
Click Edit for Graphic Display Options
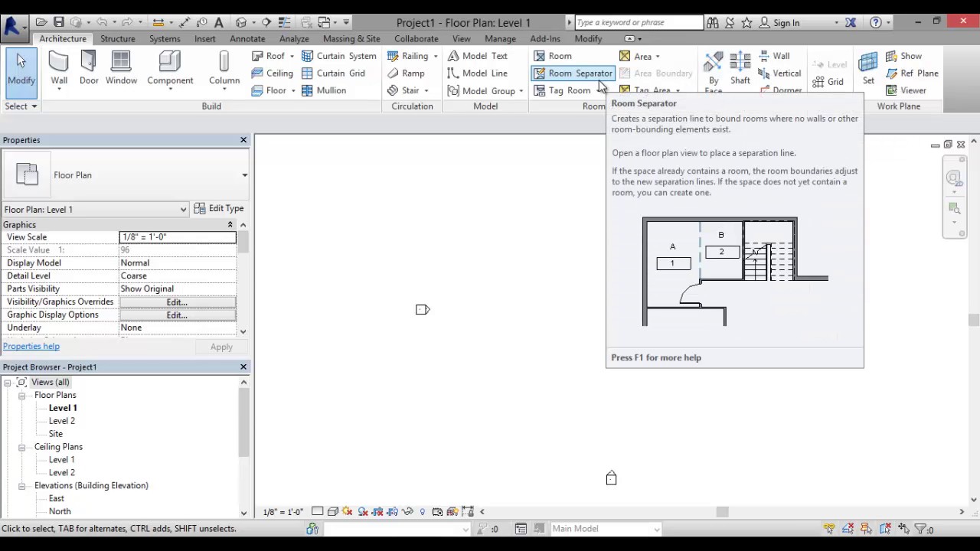[178, 315]
